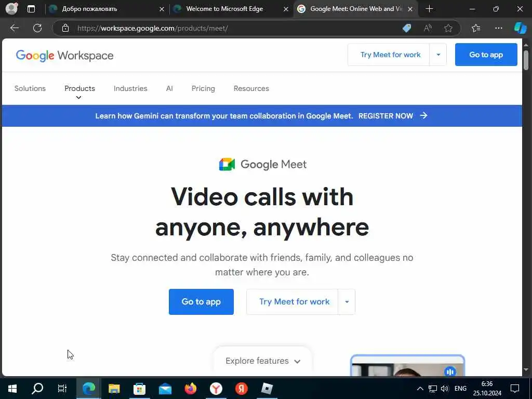
Task: Click REGISTER NOW banner link
Action: coord(385,116)
